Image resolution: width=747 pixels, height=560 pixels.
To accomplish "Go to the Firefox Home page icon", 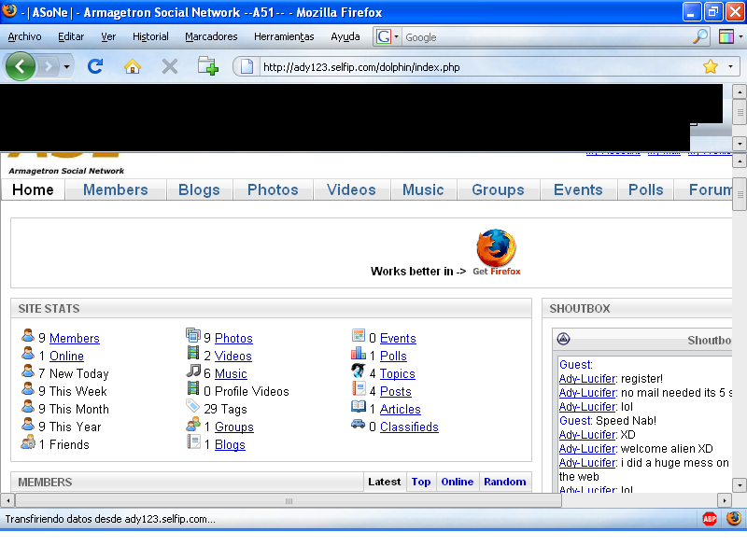I will click(133, 66).
